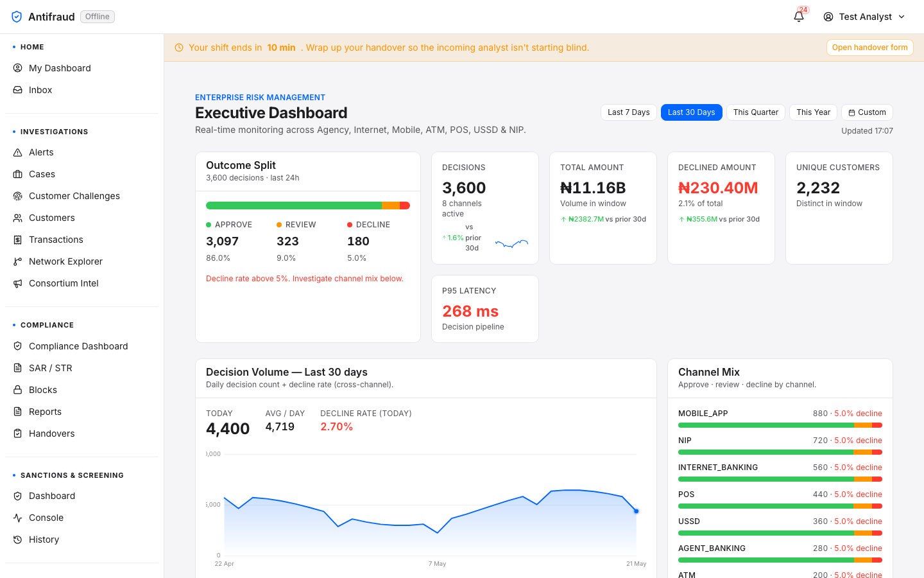Open Compliance Dashboard link

tap(82, 346)
